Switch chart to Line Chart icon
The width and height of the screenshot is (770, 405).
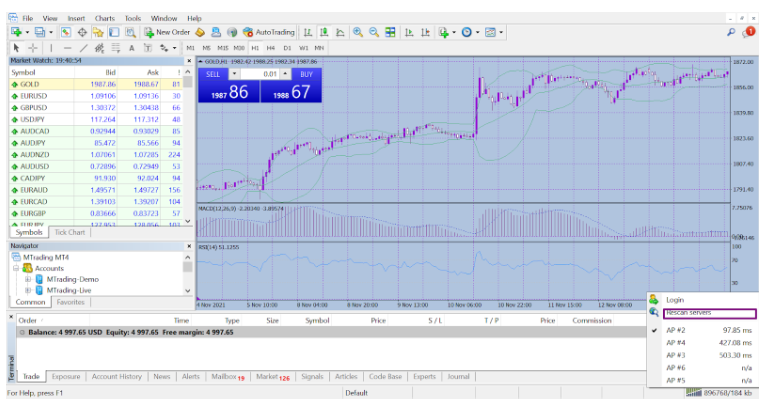coord(340,32)
